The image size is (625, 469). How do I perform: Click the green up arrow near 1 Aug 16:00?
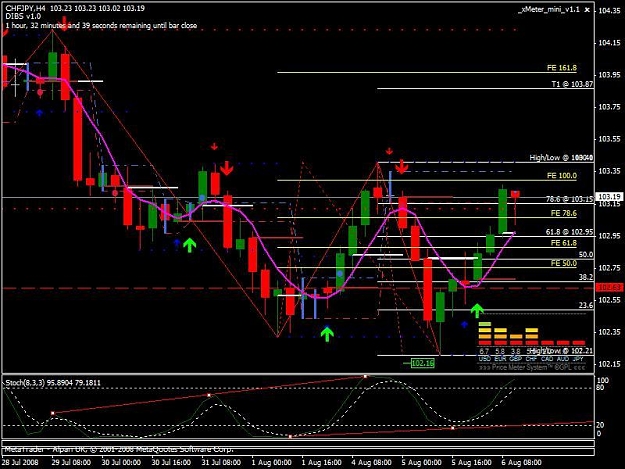click(x=327, y=334)
